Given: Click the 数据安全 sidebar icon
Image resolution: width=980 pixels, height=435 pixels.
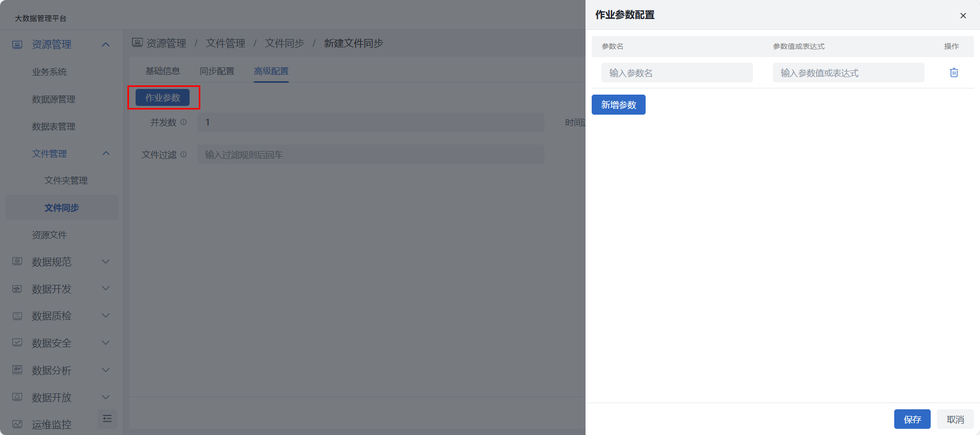Looking at the screenshot, I should coord(17,342).
